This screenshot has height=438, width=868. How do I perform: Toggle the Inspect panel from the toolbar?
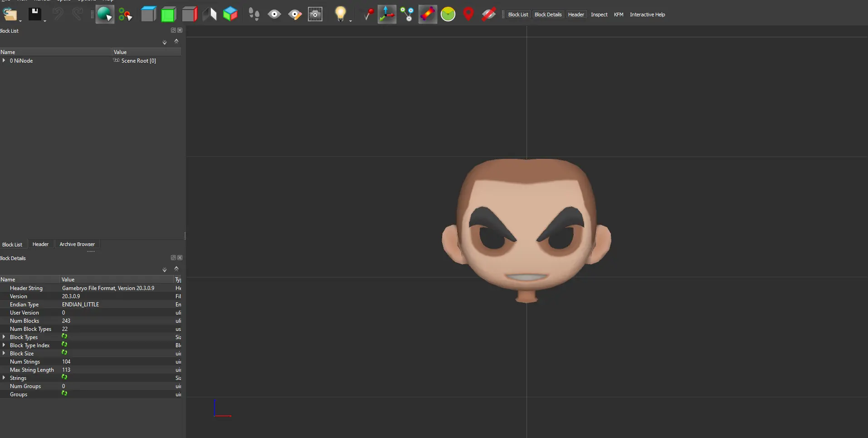[599, 15]
